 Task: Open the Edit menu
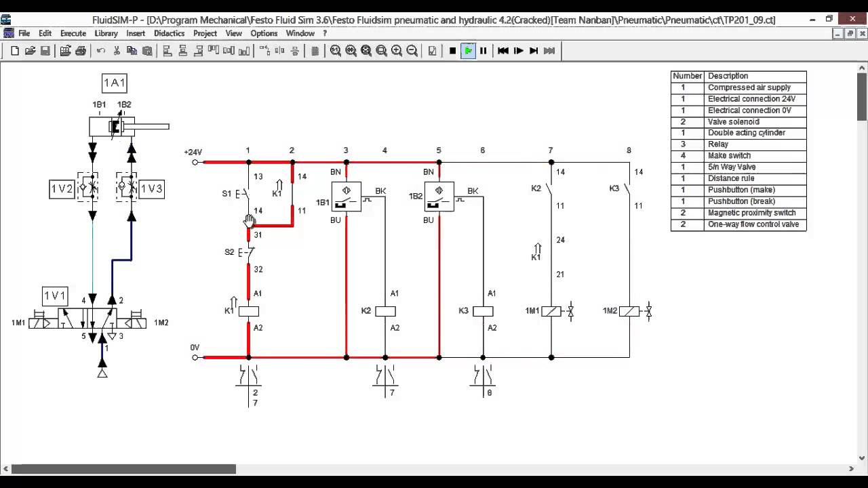pyautogui.click(x=45, y=33)
